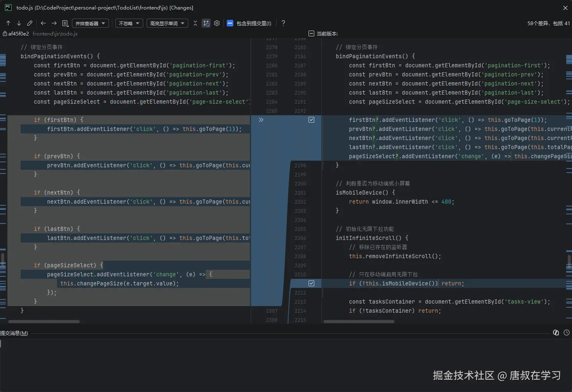This screenshot has height=392, width=572.
Task: Open the 不忽略 whitespace dropdown
Action: click(x=129, y=23)
